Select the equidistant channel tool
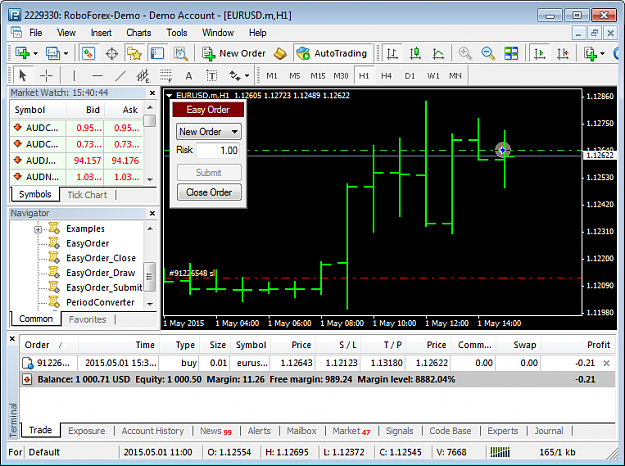625x466 pixels. (x=143, y=75)
